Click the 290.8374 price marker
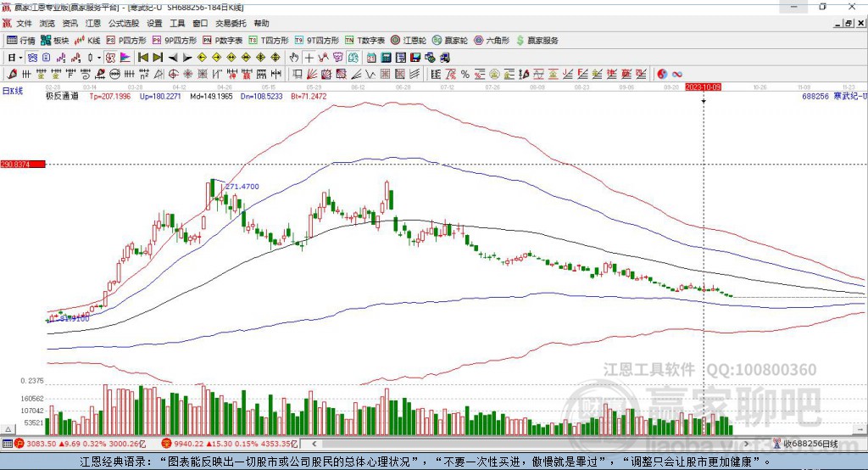The height and width of the screenshot is (470, 868). 23,164
